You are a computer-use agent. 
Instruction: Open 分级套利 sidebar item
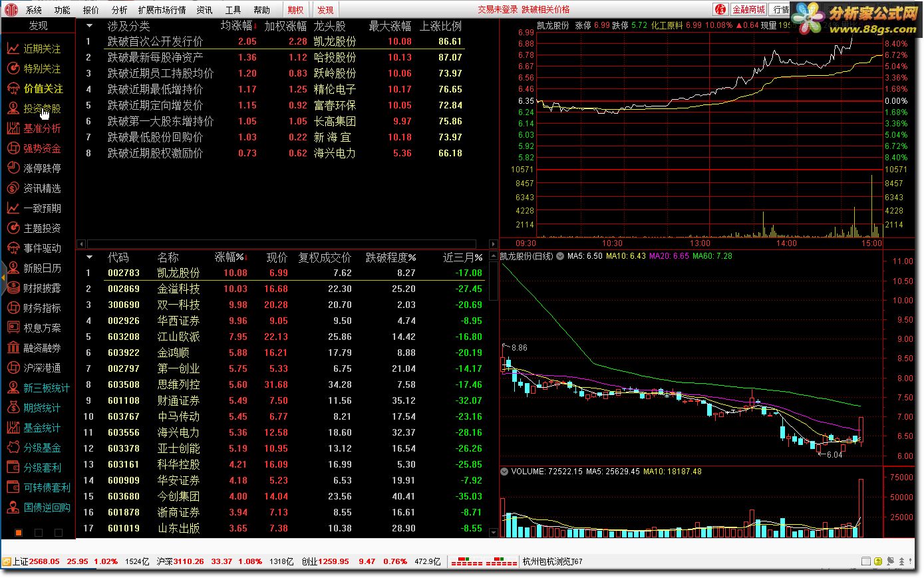click(33, 468)
